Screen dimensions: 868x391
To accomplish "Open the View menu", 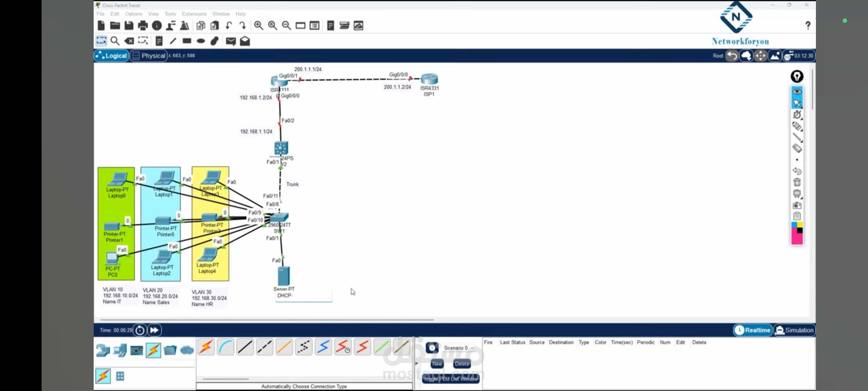I will point(153,14).
